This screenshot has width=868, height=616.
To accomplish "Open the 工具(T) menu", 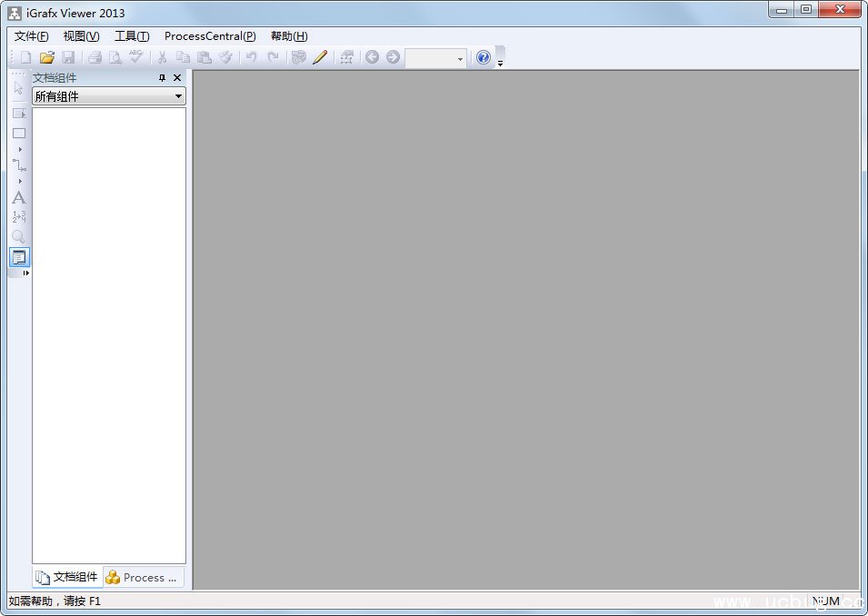I will pos(132,36).
